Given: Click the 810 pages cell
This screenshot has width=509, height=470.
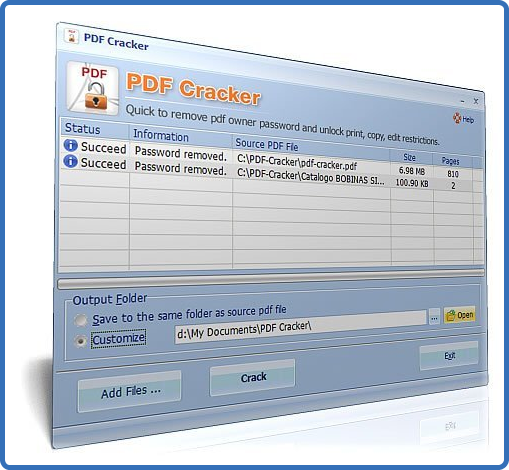Looking at the screenshot, I should tap(453, 174).
